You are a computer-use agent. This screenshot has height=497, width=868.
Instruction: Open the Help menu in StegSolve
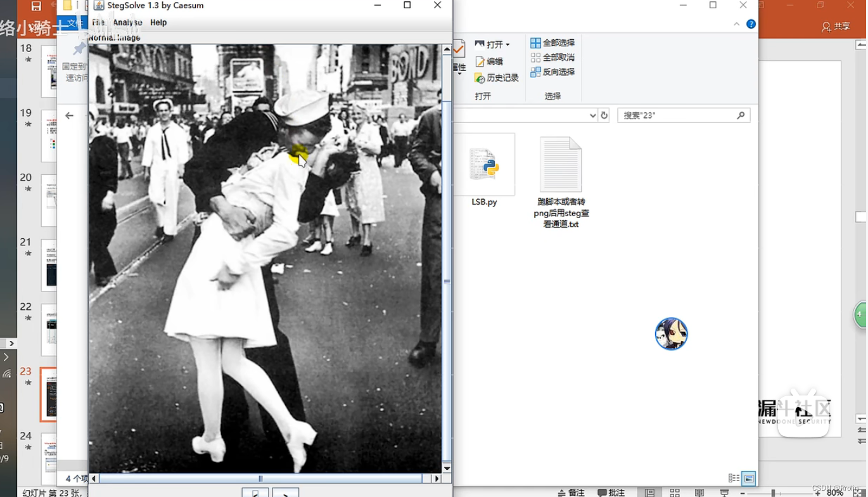tap(158, 22)
